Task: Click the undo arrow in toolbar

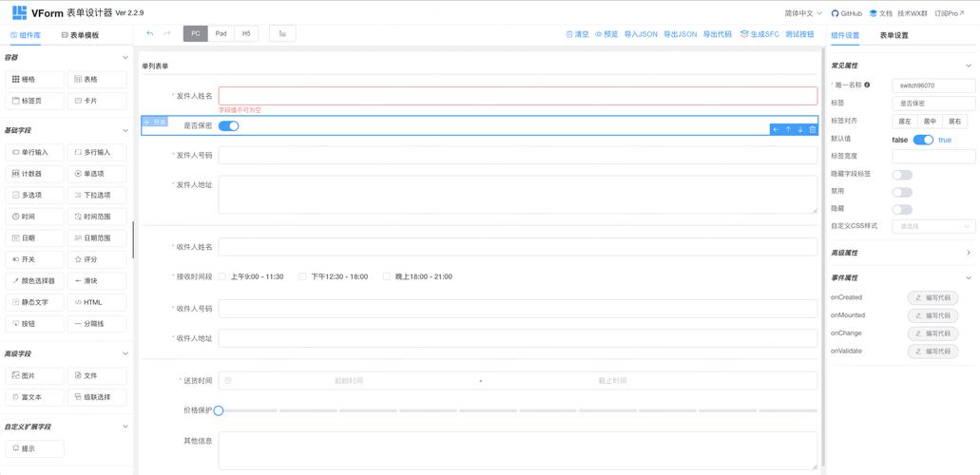Action: click(149, 34)
